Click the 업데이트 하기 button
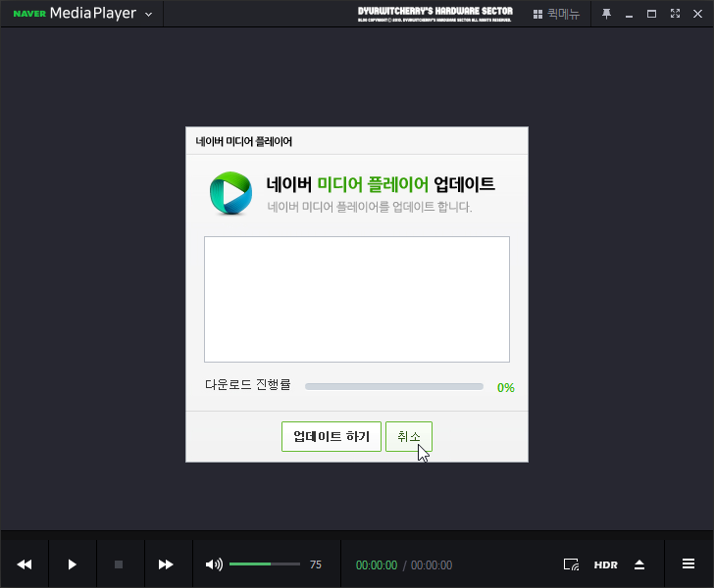The width and height of the screenshot is (714, 588). click(331, 436)
